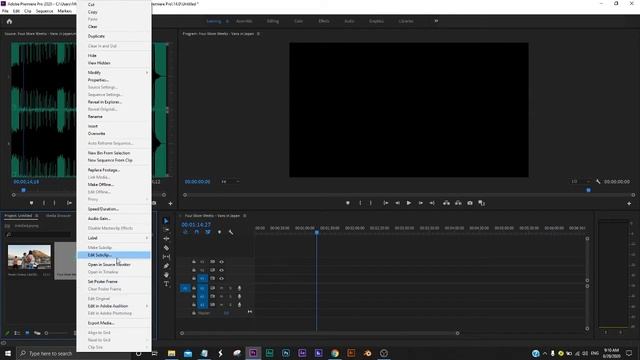Screen dimensions: 640x360
Task: Step forward one frame in Program monitor
Action: [420, 203]
